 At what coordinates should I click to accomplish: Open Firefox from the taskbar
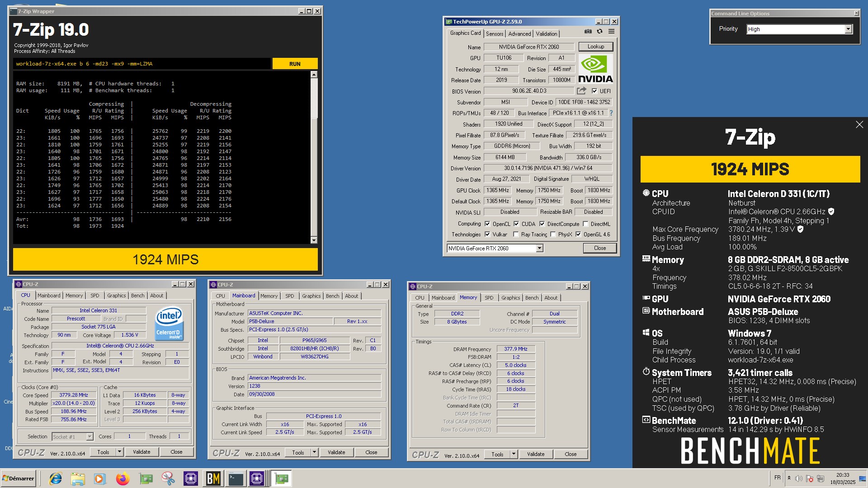(x=123, y=479)
